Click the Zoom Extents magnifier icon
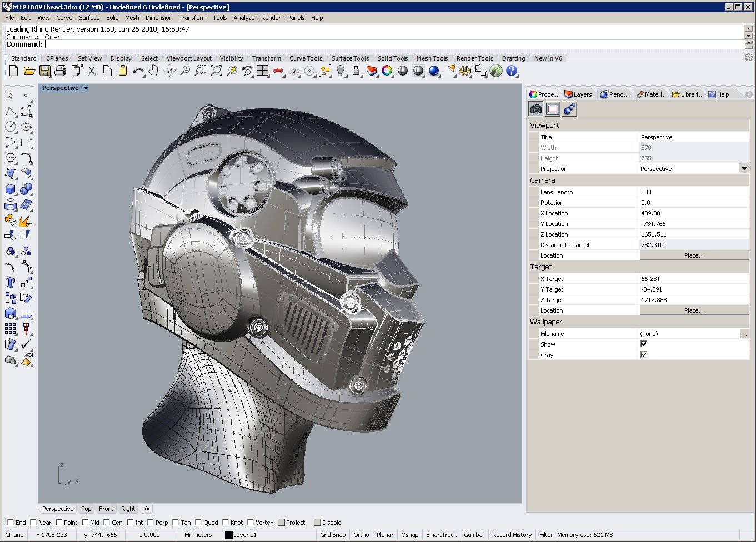 216,71
